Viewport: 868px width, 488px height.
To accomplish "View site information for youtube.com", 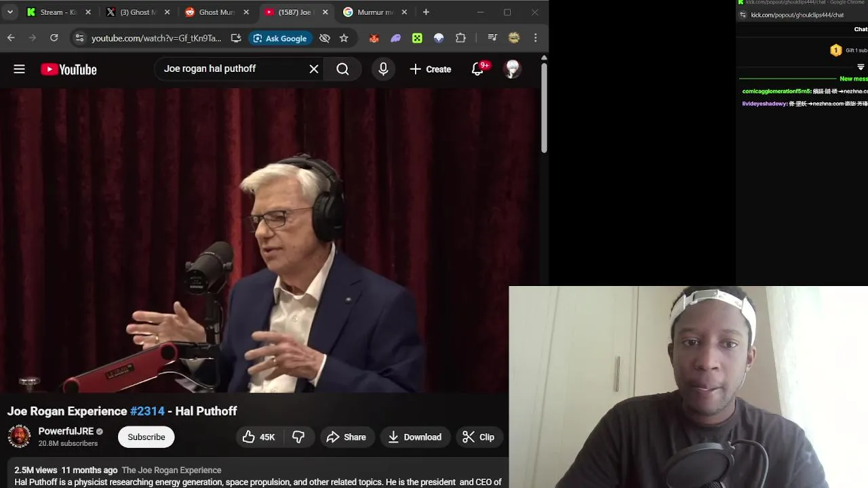I will [x=79, y=38].
